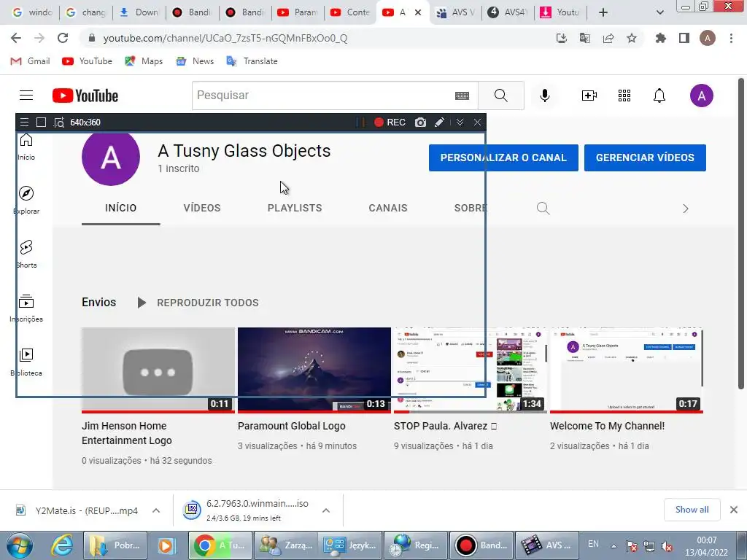Open Gmail bookmark
The height and width of the screenshot is (560, 747).
(30, 61)
